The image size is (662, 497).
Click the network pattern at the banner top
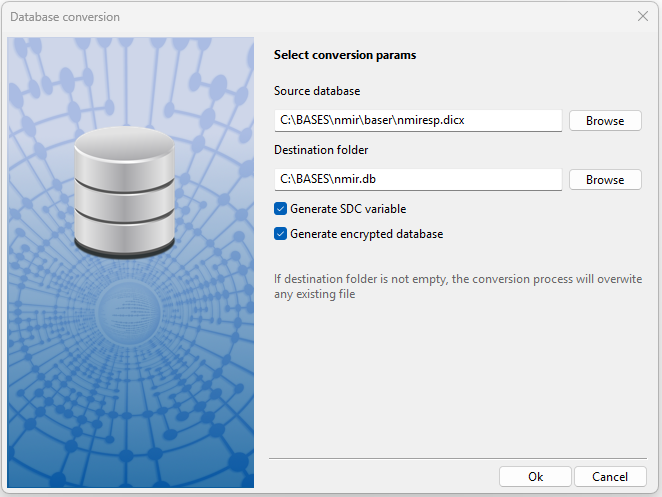pyautogui.click(x=130, y=70)
